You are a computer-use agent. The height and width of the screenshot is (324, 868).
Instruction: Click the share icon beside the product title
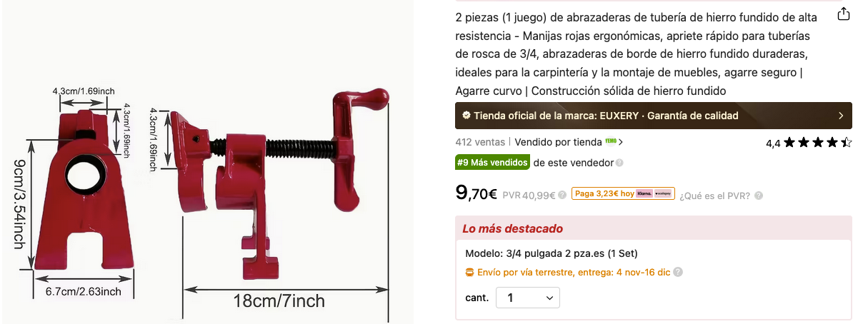coord(844,14)
